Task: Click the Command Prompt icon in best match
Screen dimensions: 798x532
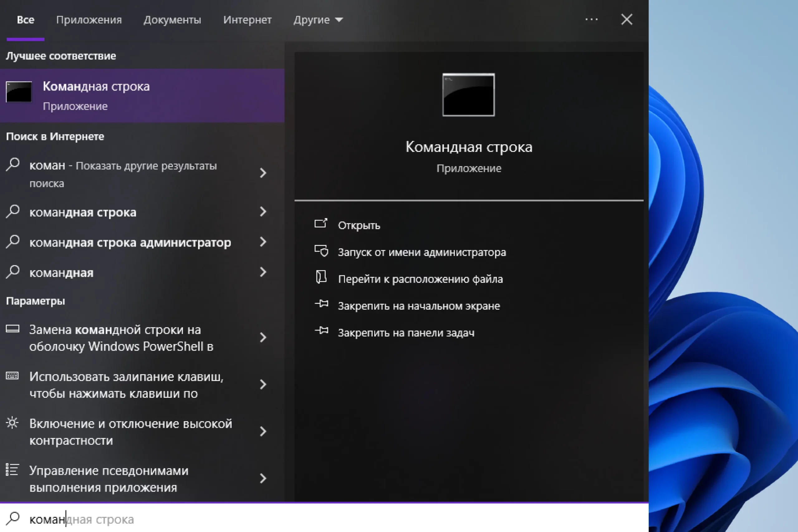Action: click(19, 92)
